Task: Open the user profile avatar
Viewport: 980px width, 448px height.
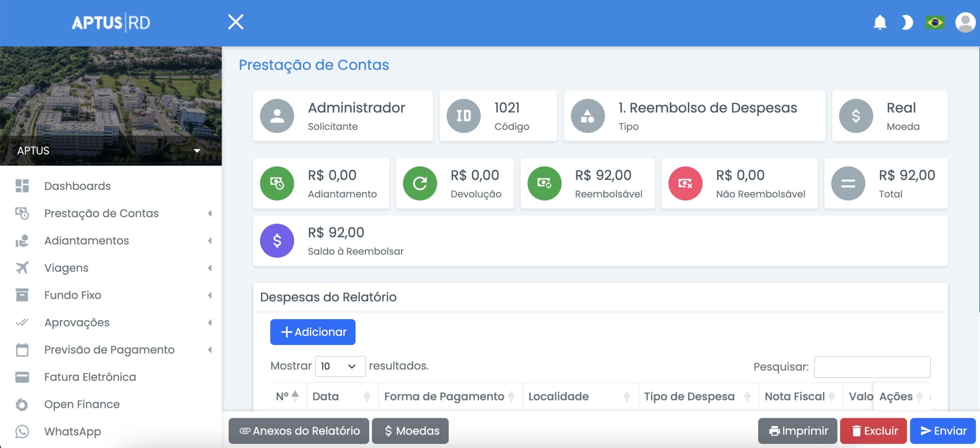Action: [x=965, y=22]
